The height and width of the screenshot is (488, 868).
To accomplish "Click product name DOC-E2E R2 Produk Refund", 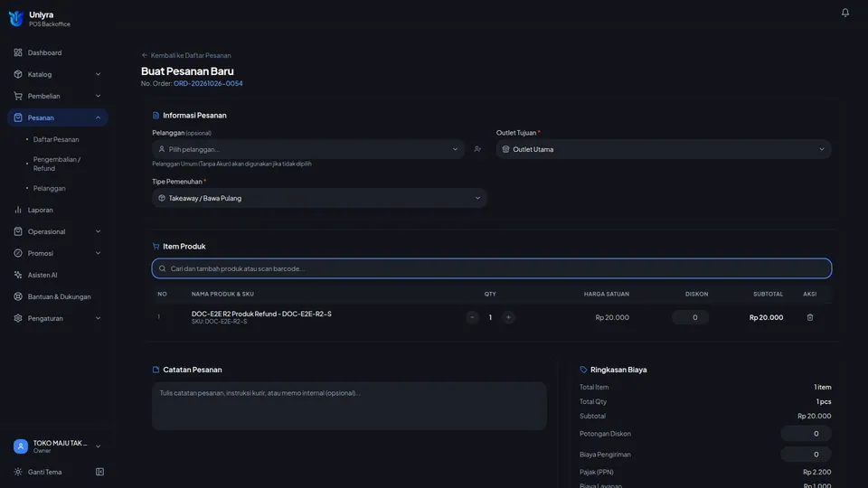I will point(261,314).
